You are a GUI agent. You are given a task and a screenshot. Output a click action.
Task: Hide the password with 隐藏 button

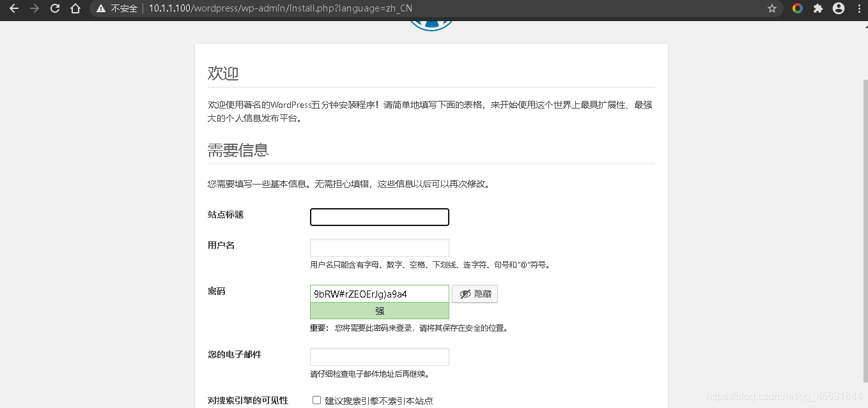point(475,294)
